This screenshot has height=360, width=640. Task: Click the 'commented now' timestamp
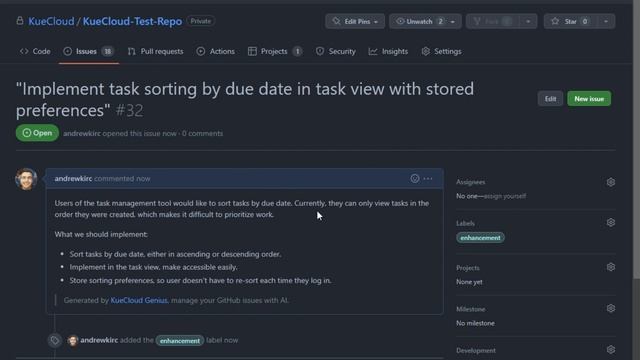[122, 179]
